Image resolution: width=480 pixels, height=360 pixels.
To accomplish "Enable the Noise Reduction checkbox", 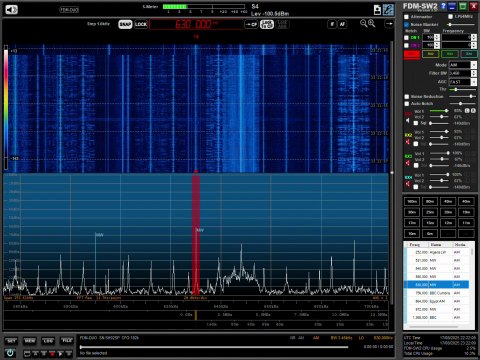I will [407, 97].
